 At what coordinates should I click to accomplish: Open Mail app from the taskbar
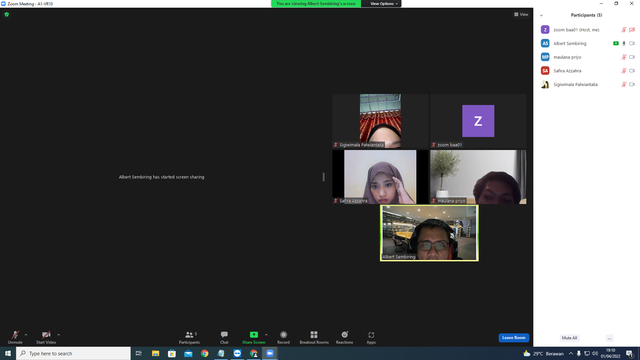[188, 353]
